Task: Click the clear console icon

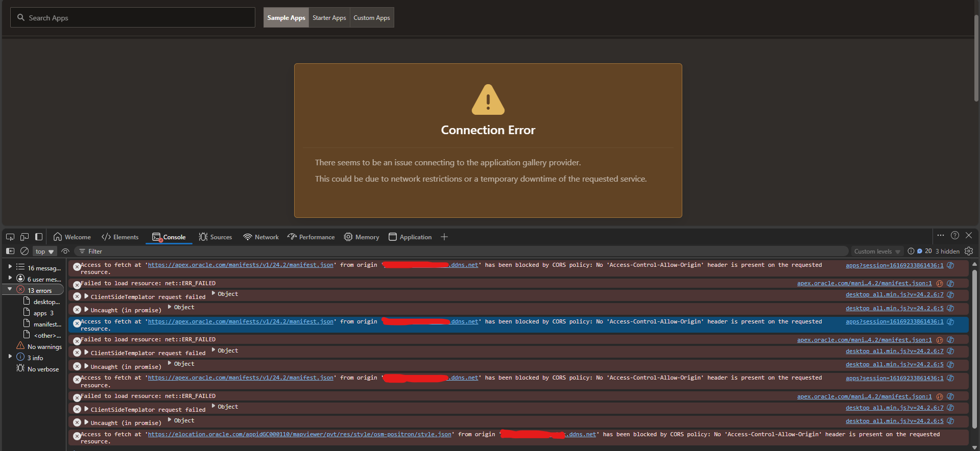Action: [x=25, y=251]
